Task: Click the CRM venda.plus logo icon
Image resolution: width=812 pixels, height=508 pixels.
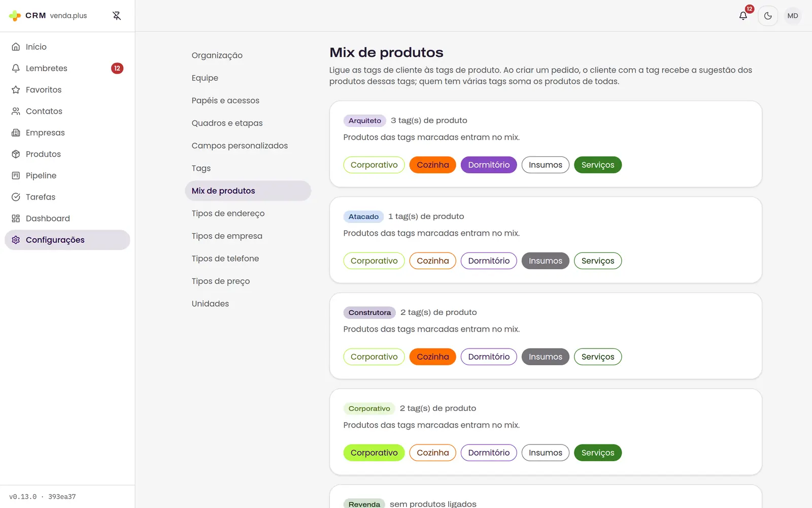Action: (x=15, y=16)
